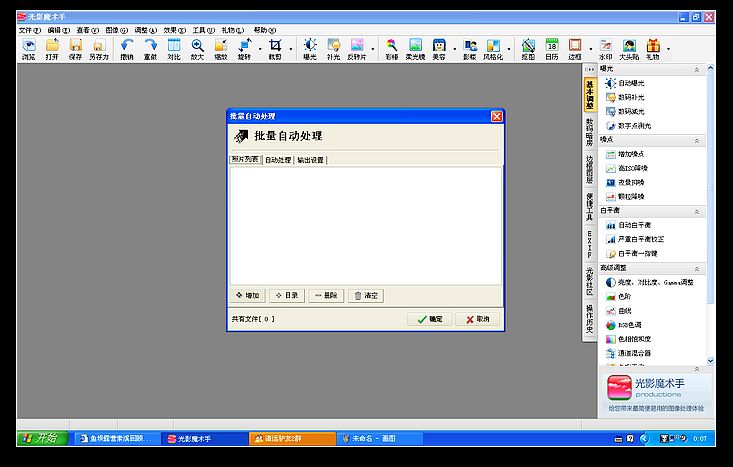Click the 撤销 (Undo) toolbar icon
Viewport: 733px width, 467px height.
click(x=127, y=48)
